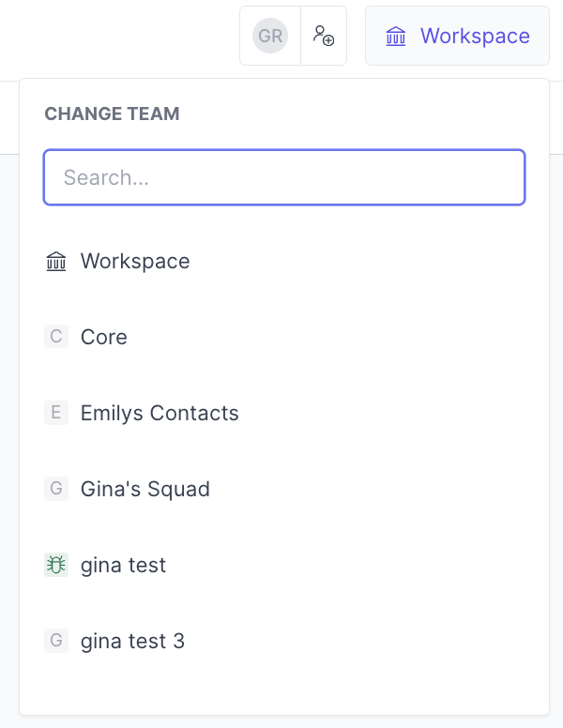Click the CHANGE TEAM heading

112,114
